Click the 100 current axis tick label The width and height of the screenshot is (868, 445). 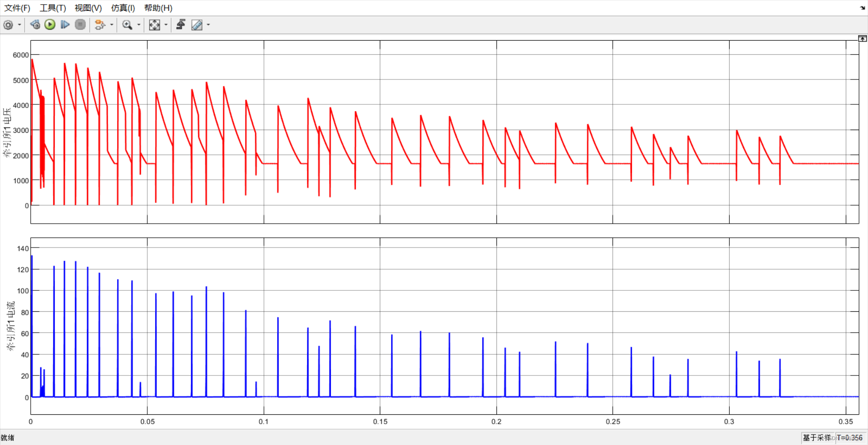tap(23, 291)
